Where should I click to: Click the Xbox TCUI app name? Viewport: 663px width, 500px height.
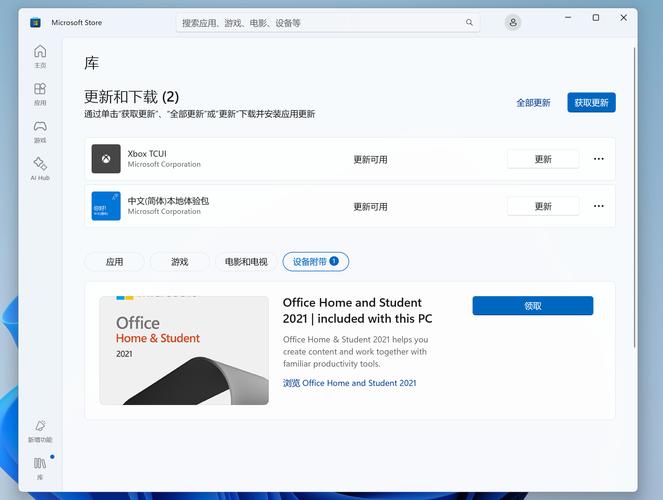[x=147, y=154]
